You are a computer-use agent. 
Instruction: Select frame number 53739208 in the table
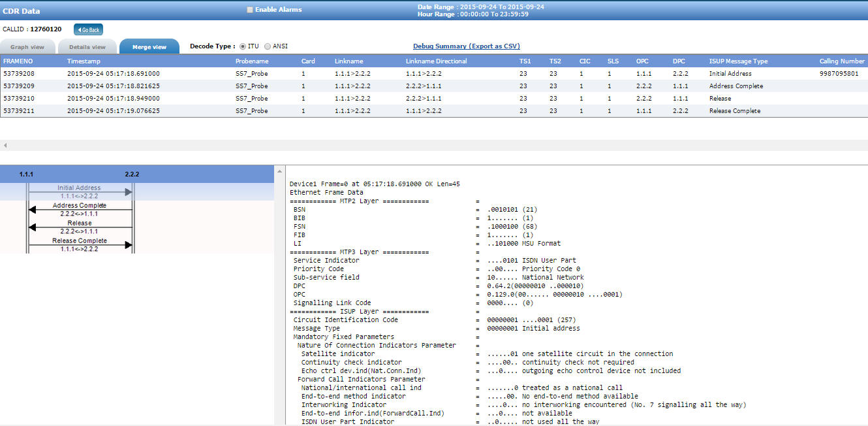(x=19, y=74)
